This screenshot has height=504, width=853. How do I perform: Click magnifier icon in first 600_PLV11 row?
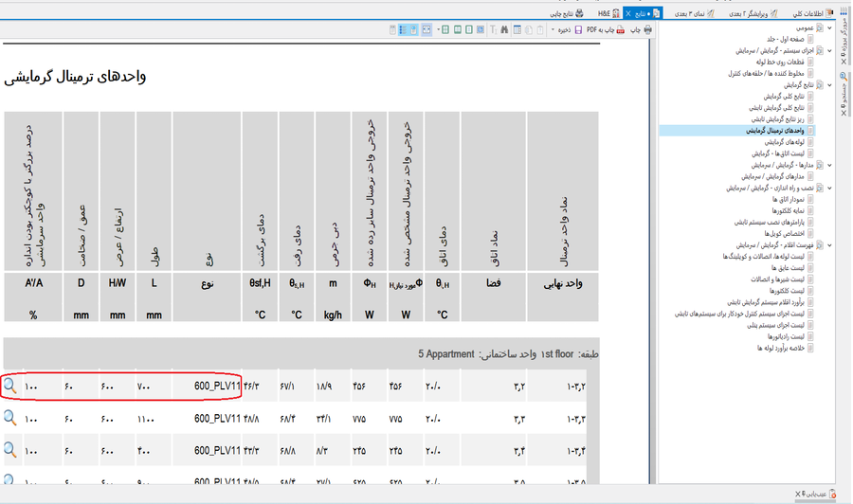10,386
